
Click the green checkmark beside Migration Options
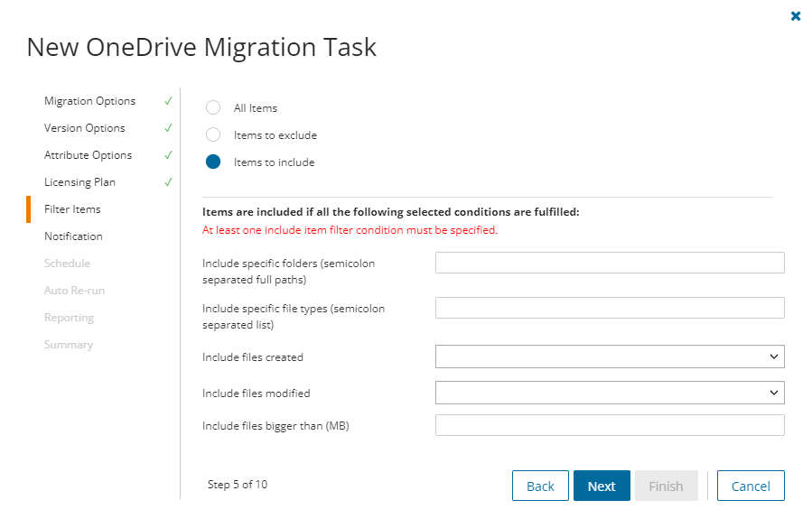click(x=168, y=101)
